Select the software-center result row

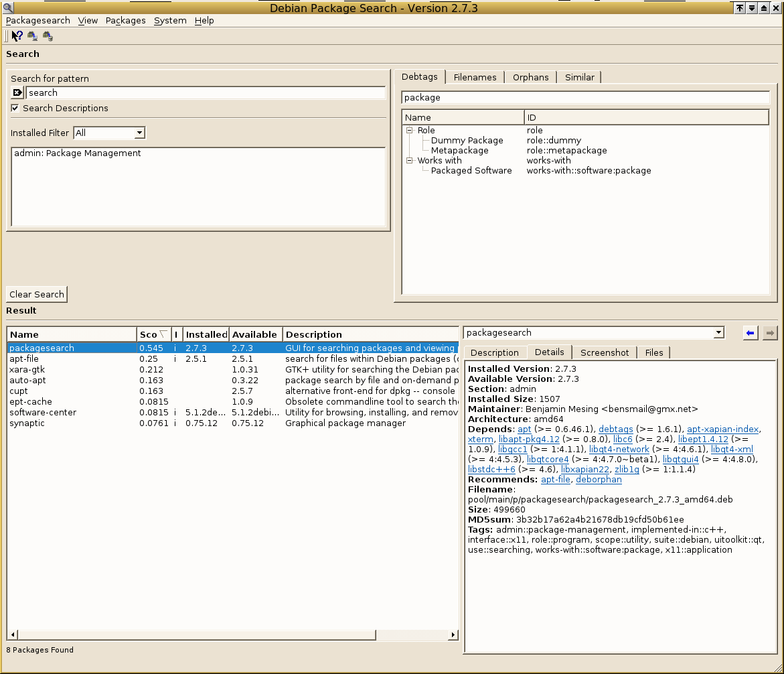click(x=233, y=413)
